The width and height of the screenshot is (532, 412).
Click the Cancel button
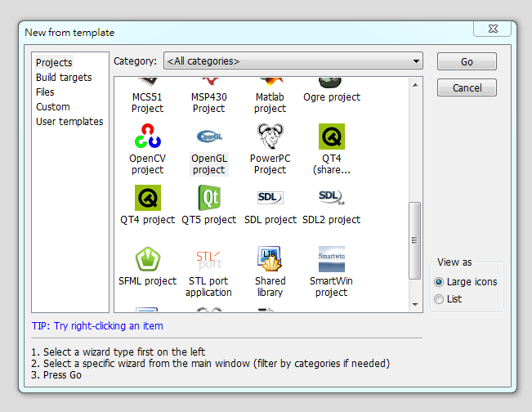click(467, 88)
